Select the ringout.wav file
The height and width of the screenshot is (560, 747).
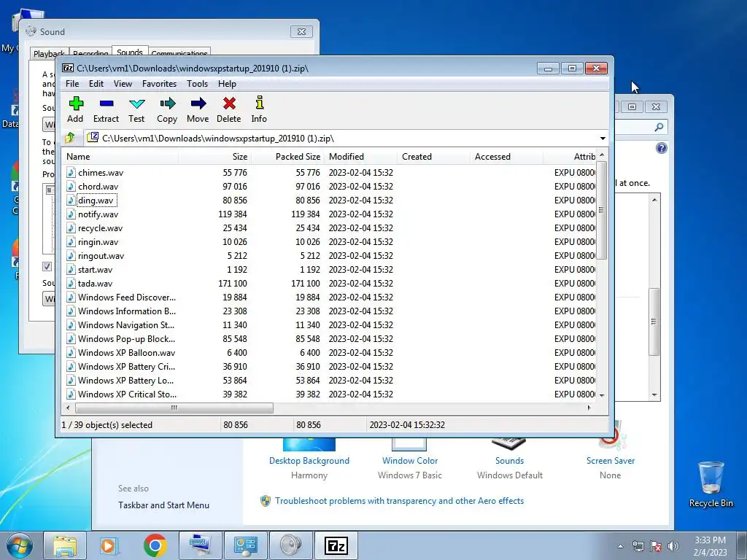(101, 256)
